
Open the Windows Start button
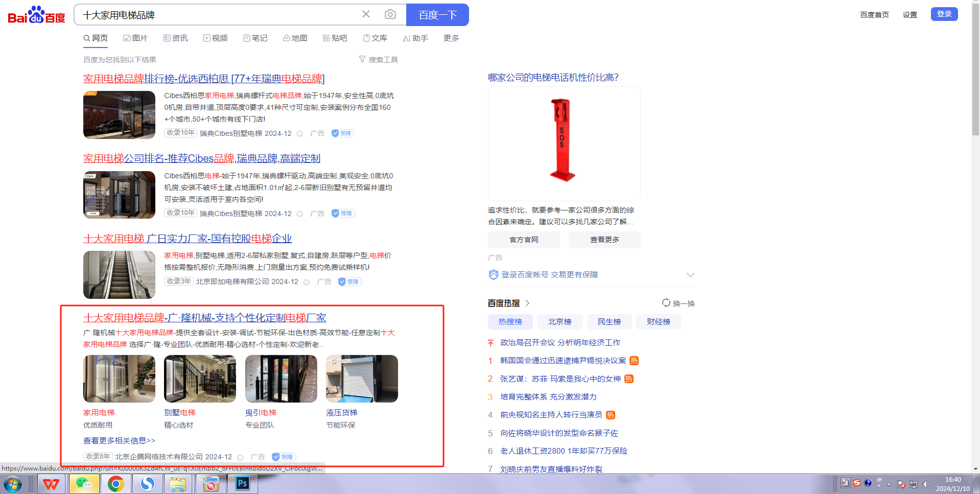coord(13,484)
